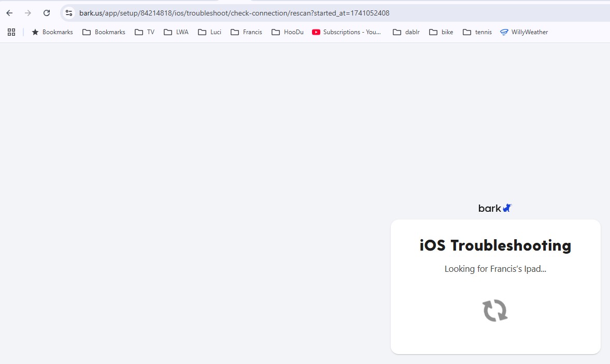Click the browser back arrow

(x=9, y=13)
